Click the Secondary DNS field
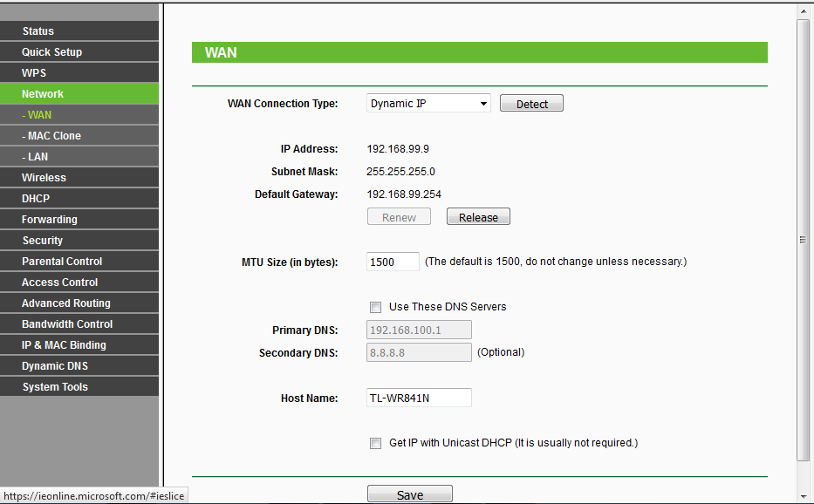 pyautogui.click(x=419, y=352)
